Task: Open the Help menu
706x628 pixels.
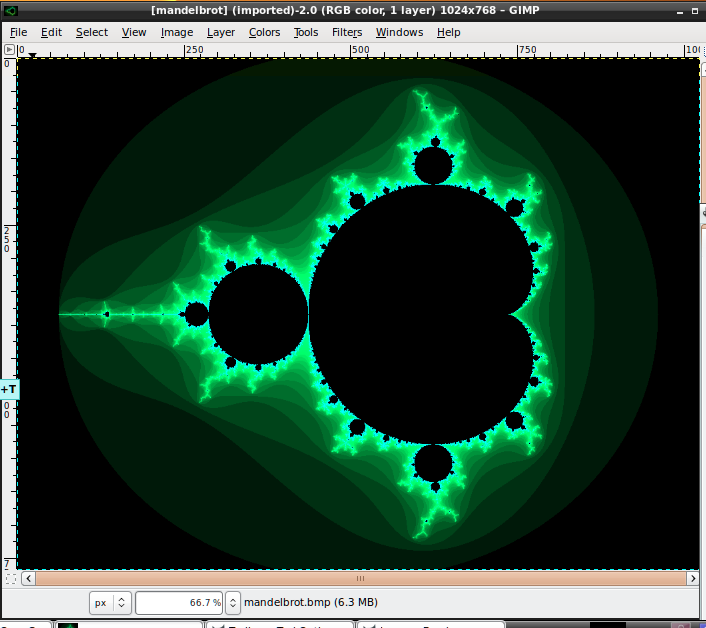Action: coord(448,32)
